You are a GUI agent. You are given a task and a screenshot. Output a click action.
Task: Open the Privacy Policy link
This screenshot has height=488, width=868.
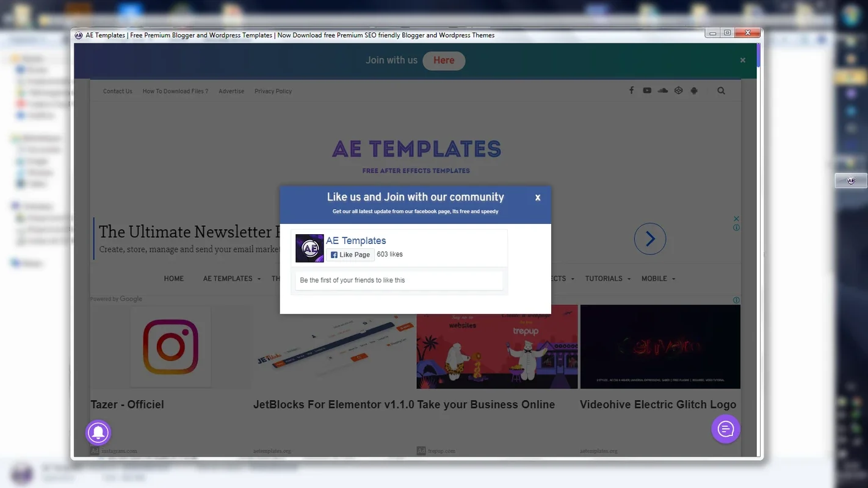[x=273, y=91]
